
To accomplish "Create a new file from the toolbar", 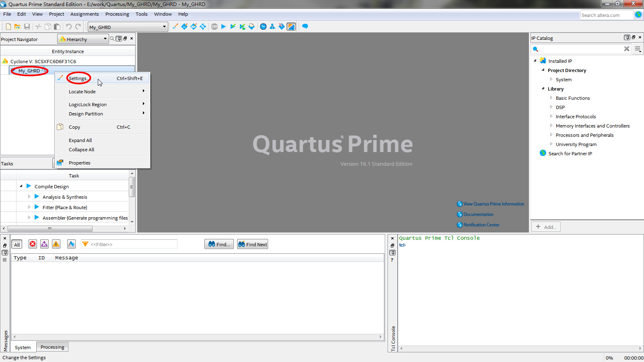I will pos(8,27).
